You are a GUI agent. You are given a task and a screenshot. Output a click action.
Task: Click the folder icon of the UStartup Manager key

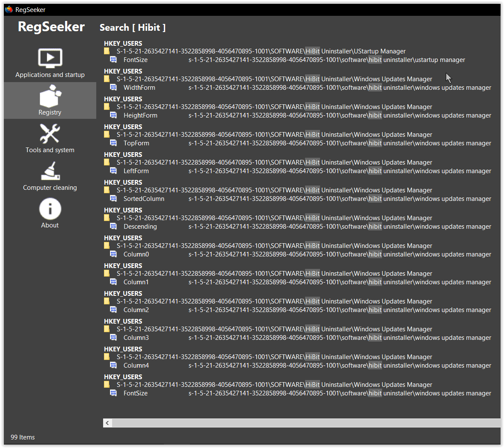click(107, 51)
